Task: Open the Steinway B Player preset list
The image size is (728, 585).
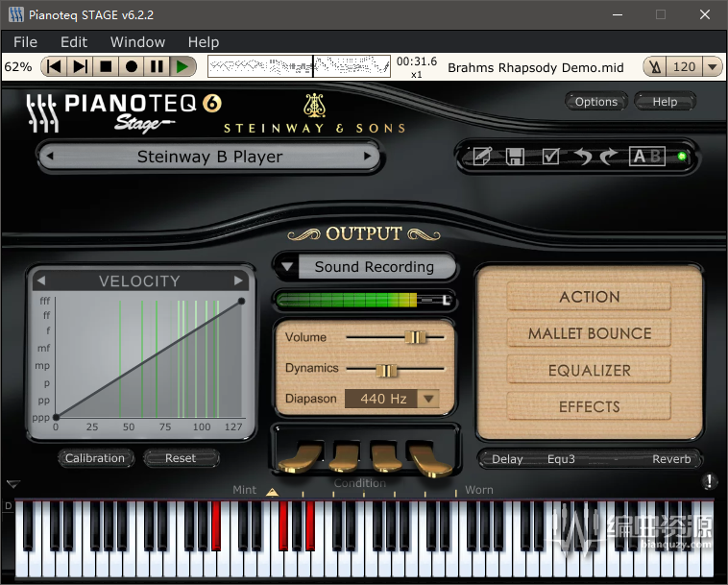Action: 209,157
